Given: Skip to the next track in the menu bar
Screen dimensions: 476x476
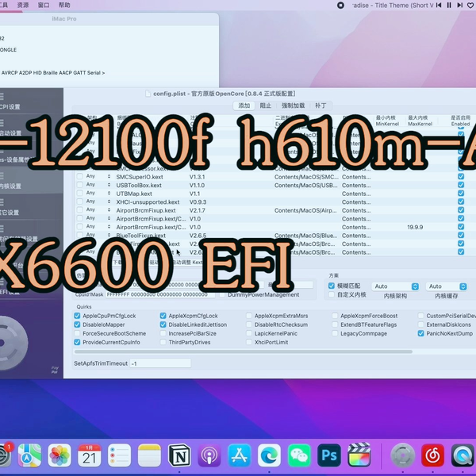Looking at the screenshot, I should point(460,6).
